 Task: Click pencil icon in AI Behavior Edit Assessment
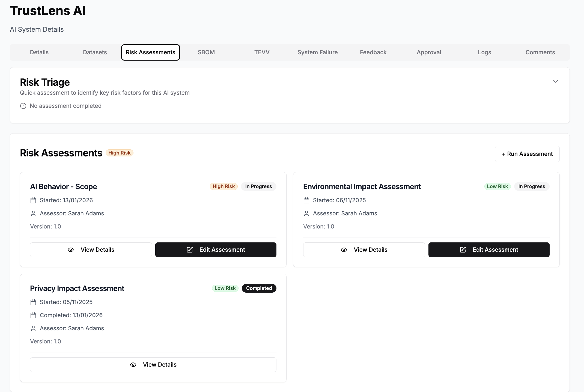pos(190,250)
